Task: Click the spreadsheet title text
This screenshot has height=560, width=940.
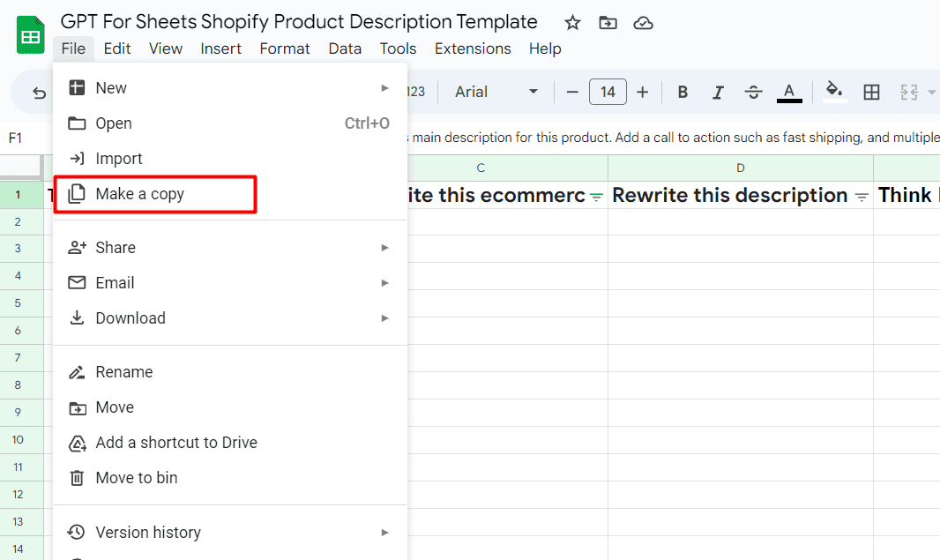Action: pyautogui.click(x=299, y=22)
